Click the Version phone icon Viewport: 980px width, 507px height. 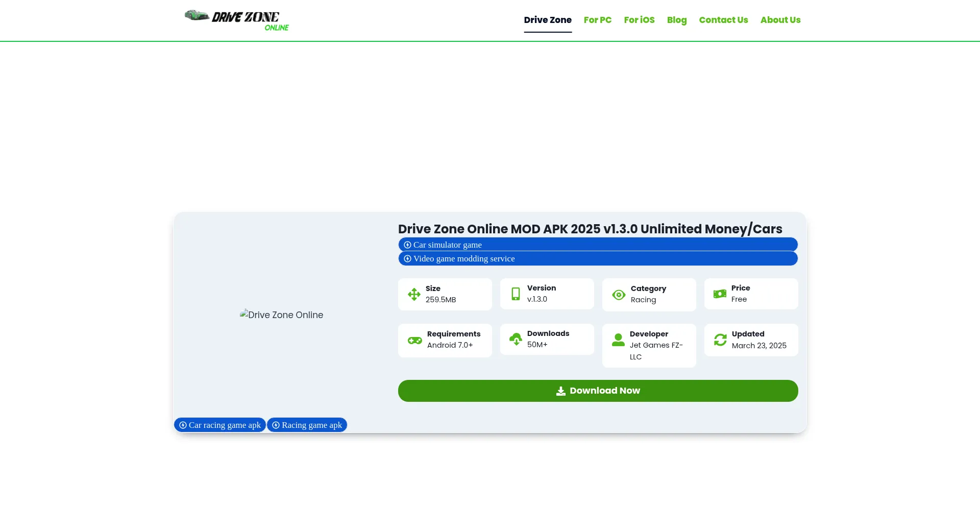point(516,294)
